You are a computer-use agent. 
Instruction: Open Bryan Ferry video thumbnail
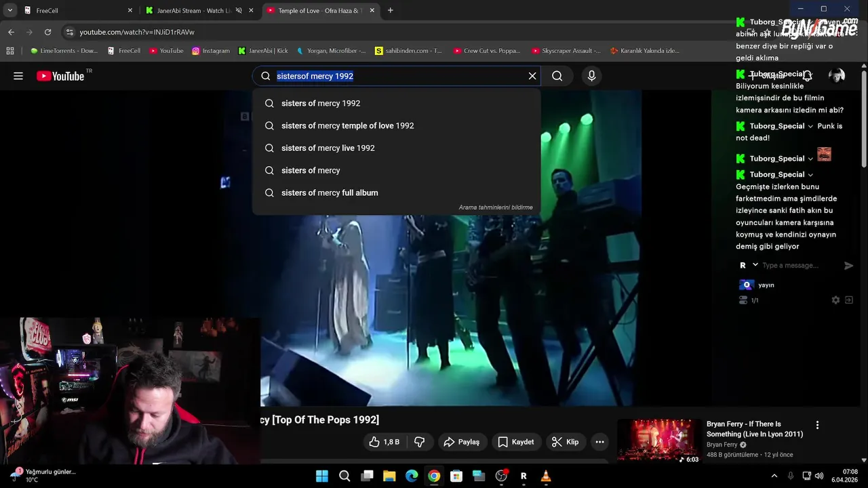point(659,441)
